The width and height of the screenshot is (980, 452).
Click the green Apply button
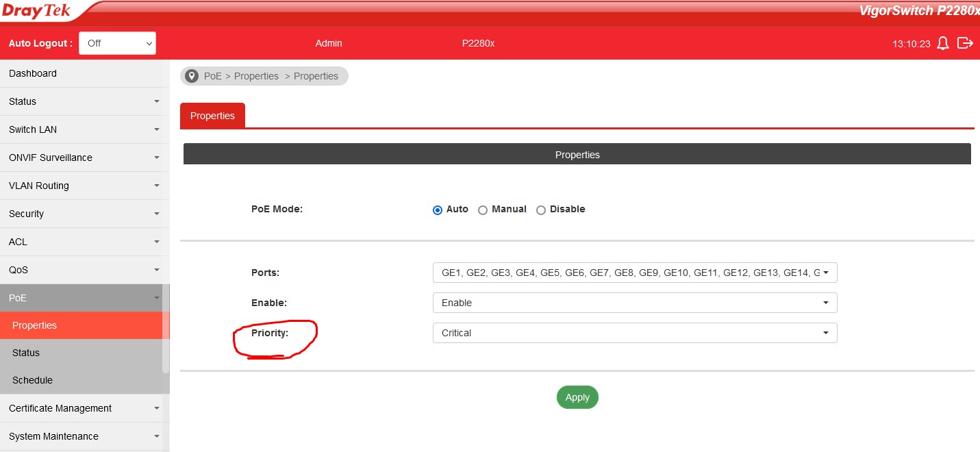(x=577, y=397)
